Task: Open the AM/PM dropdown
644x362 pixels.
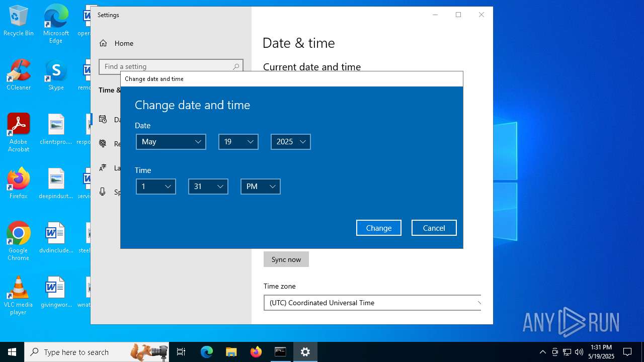Action: 261,187
